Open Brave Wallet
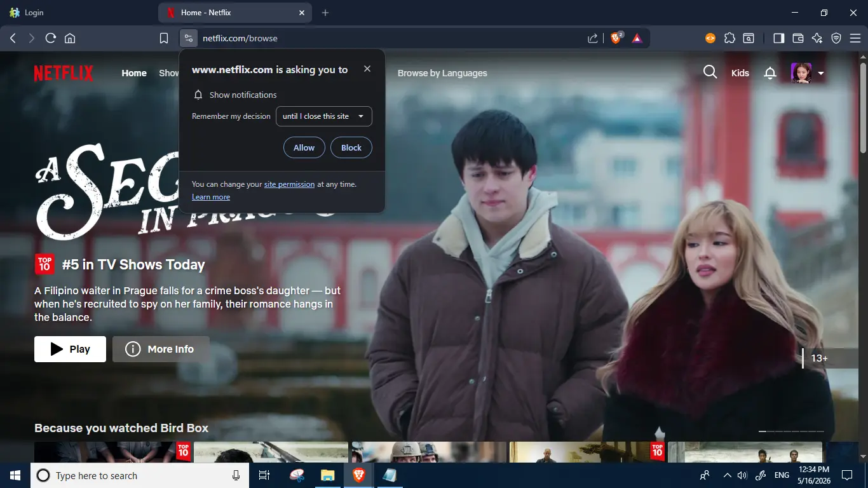 point(798,38)
